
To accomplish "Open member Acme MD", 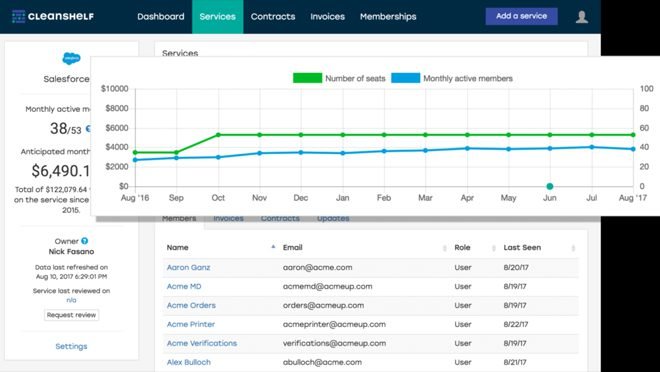I will point(184,287).
